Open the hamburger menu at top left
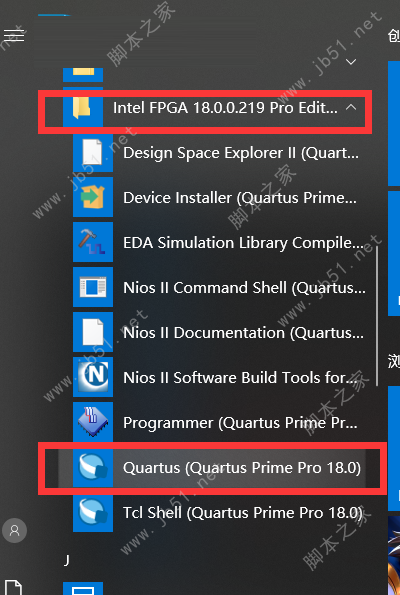The image size is (400, 595). coord(14,35)
